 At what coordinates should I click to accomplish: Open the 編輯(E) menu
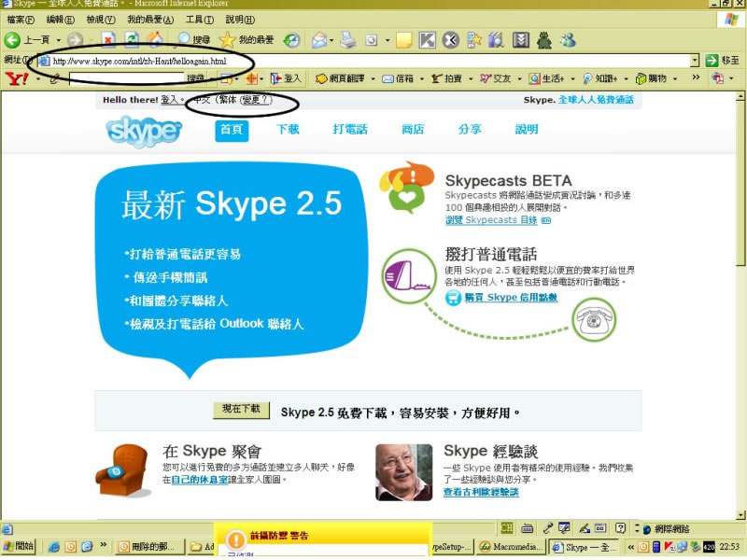(x=61, y=20)
